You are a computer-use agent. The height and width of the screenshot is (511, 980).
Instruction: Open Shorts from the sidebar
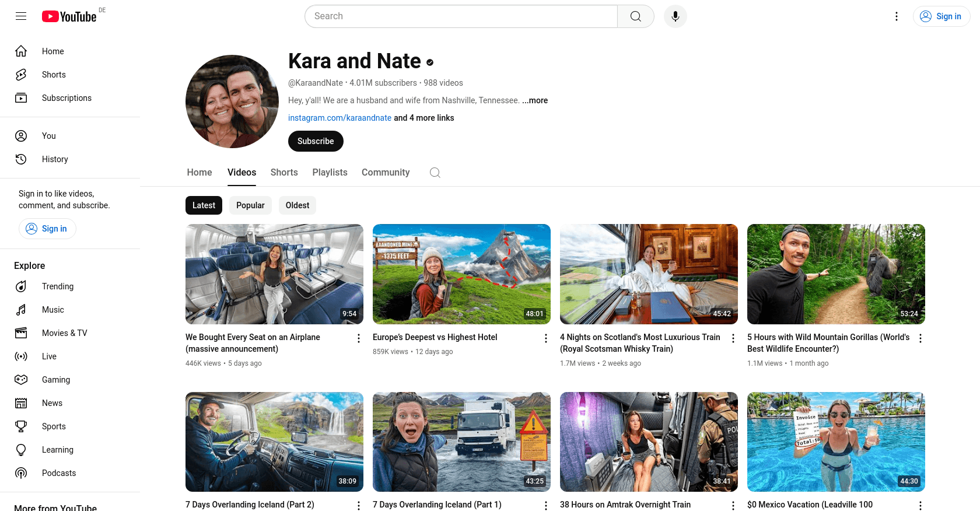coord(54,75)
